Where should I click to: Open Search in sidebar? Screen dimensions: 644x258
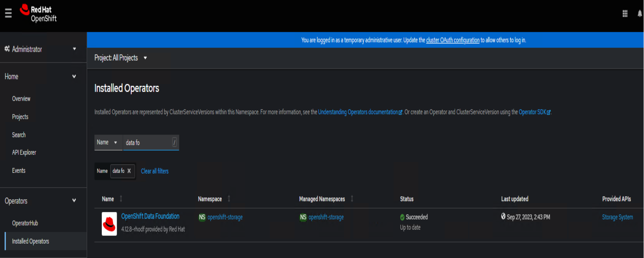click(19, 135)
